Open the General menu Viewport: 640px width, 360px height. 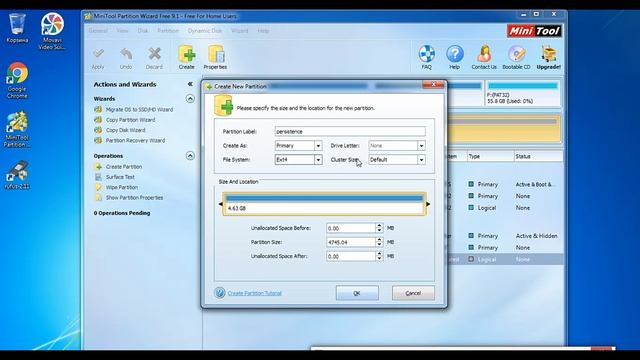[x=98, y=31]
